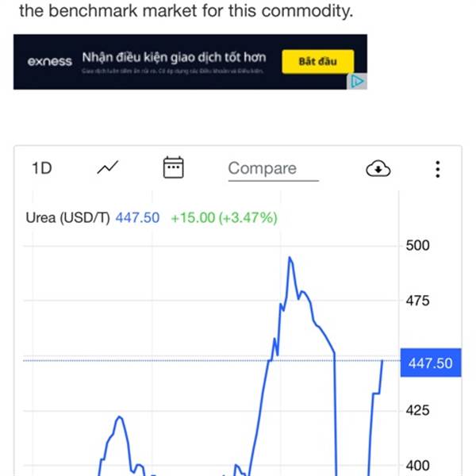Select the 475 price axis label

tap(418, 301)
